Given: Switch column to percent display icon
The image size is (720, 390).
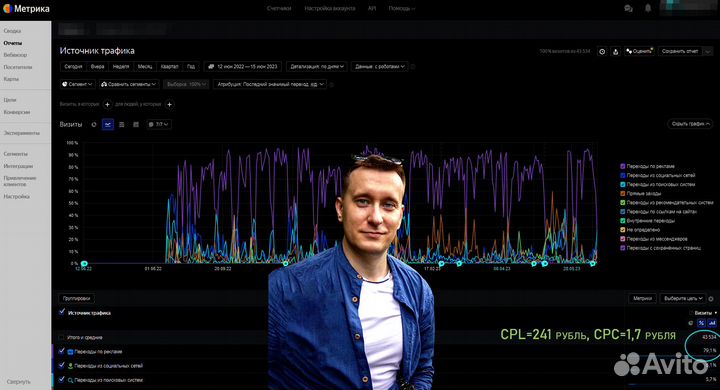Looking at the screenshot, I should pos(701,323).
